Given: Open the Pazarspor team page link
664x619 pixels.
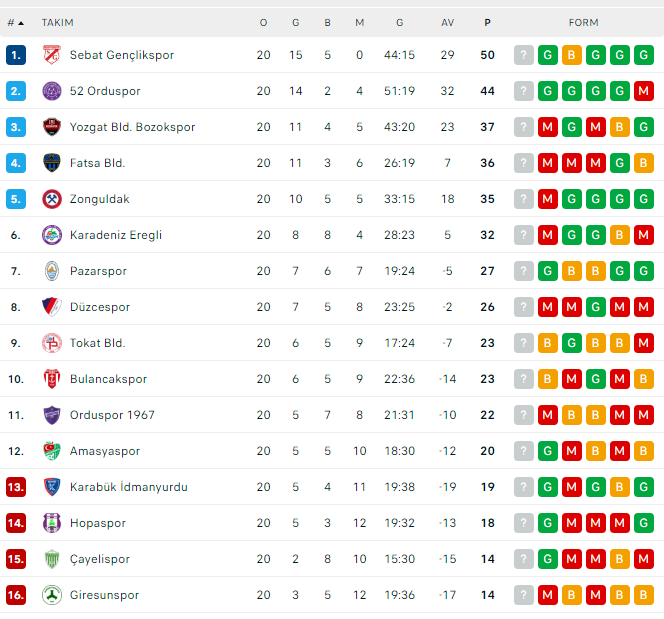Looking at the screenshot, I should click(x=98, y=271).
